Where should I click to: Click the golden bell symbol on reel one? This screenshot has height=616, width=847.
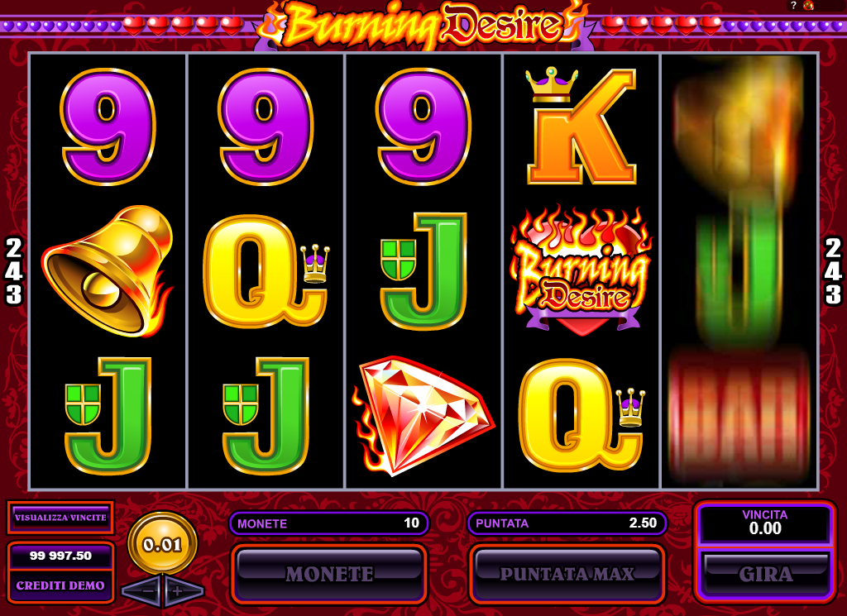coord(108,271)
